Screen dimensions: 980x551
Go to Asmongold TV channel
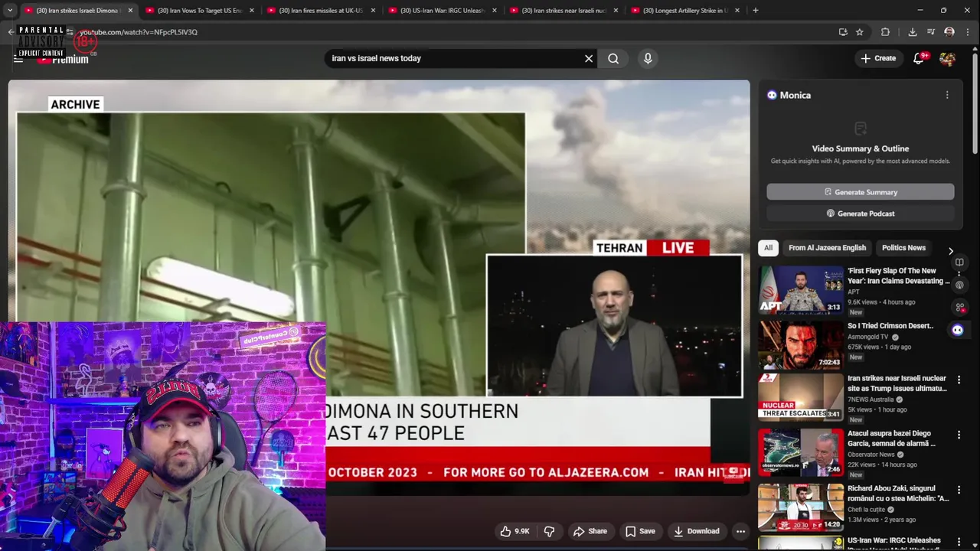pos(868,337)
